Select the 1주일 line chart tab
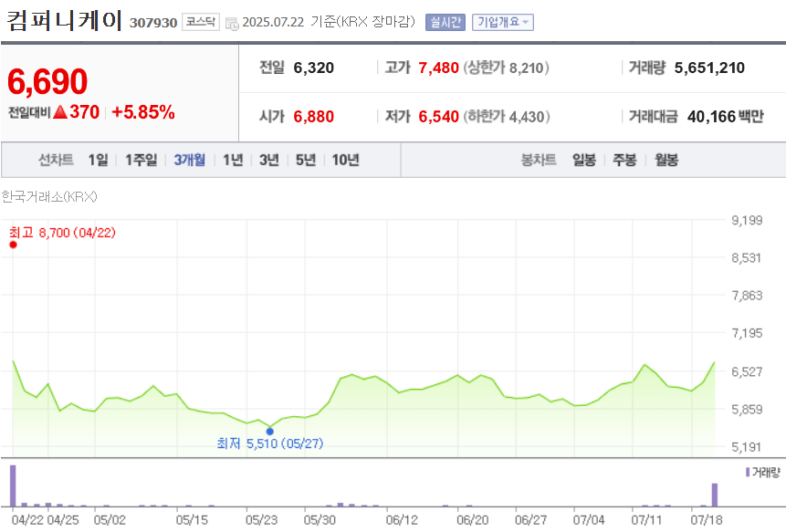Image resolution: width=786 pixels, height=532 pixels. pos(141,160)
